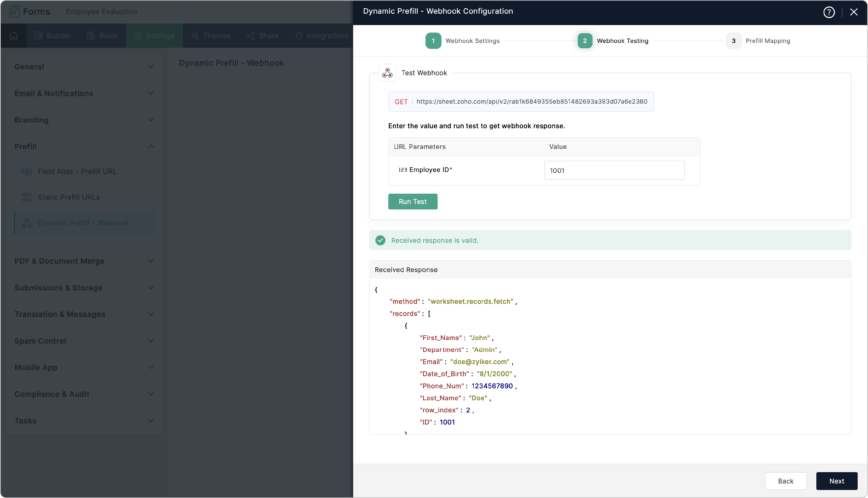Image resolution: width=868 pixels, height=498 pixels.
Task: Expand Email & Notifications section
Action: tap(151, 93)
